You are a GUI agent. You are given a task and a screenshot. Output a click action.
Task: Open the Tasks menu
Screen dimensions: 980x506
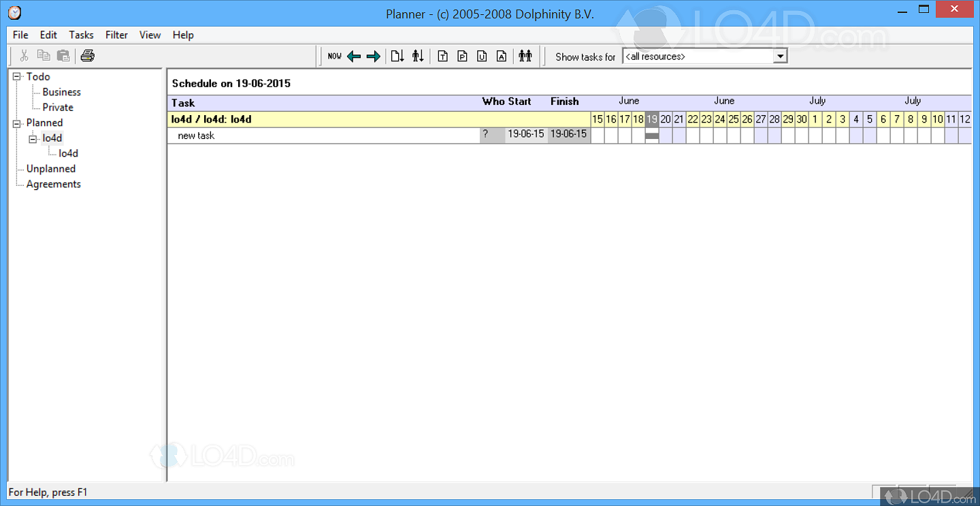click(x=81, y=35)
